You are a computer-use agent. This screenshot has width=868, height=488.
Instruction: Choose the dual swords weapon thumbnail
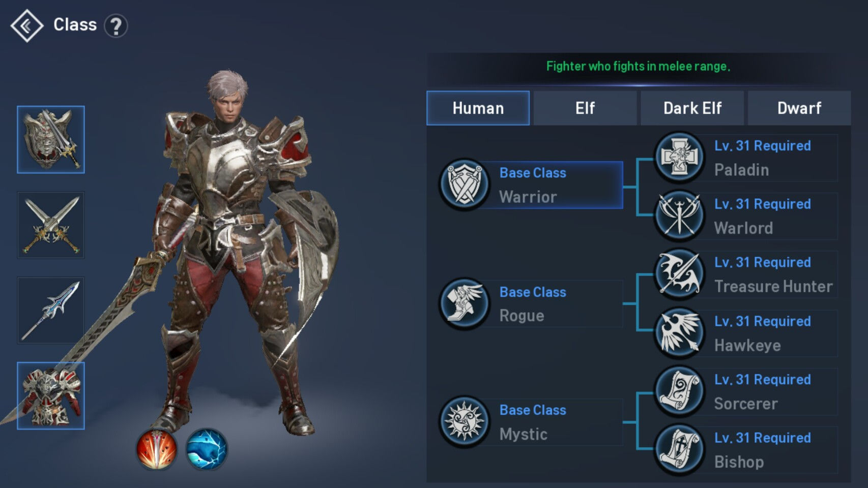tap(51, 225)
